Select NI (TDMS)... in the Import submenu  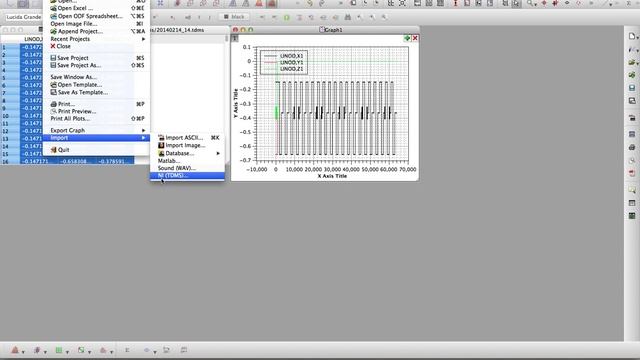tap(187, 176)
